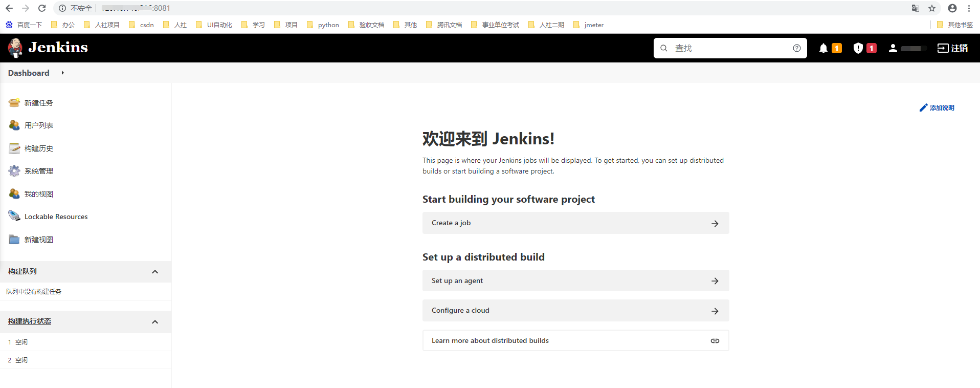
Task: Select executor 2 空闲 row
Action: 85,360
